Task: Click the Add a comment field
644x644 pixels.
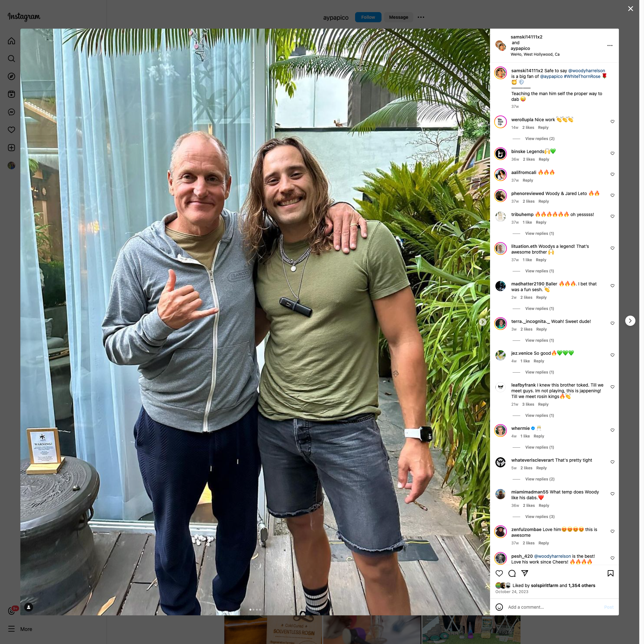Action: pyautogui.click(x=553, y=607)
